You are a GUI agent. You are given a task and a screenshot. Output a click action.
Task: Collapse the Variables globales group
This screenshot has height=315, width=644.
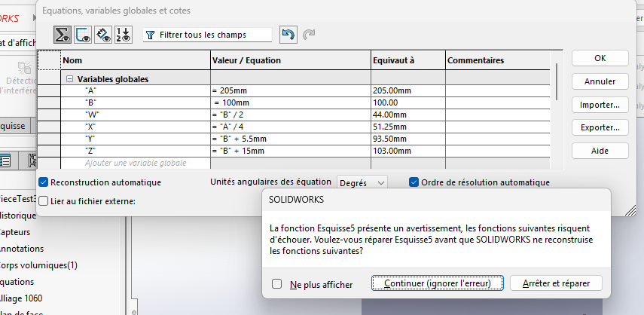[69, 79]
